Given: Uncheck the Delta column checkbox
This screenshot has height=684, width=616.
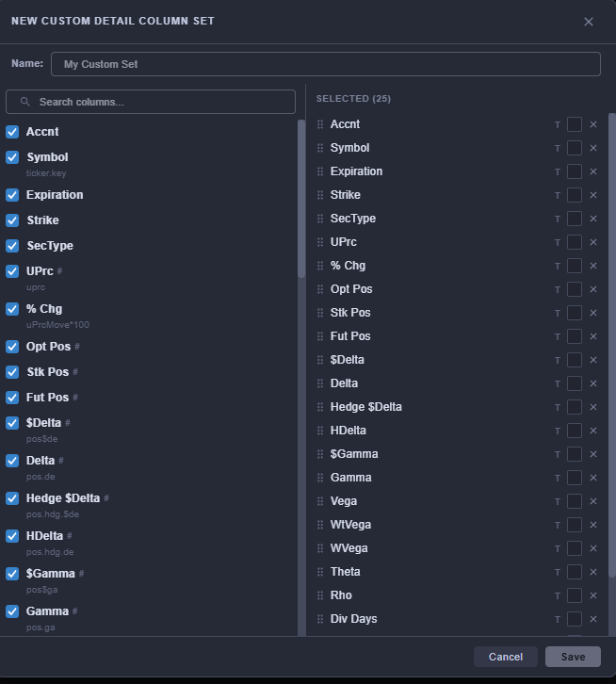Looking at the screenshot, I should click(12, 461).
